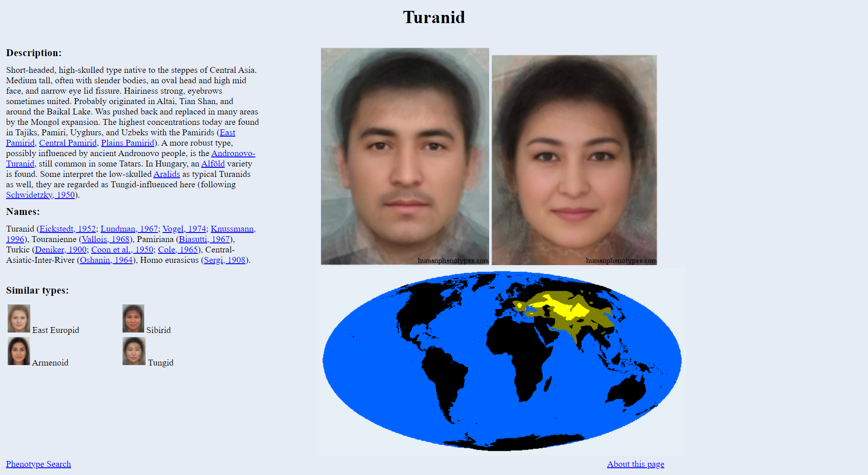
Task: Follow the Andronovo-Turanid link
Action: click(233, 153)
